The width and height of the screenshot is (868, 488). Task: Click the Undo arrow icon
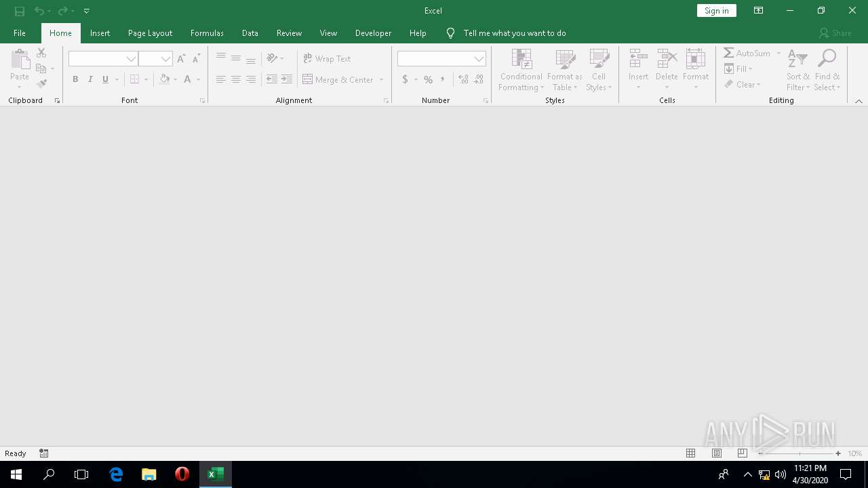[39, 11]
